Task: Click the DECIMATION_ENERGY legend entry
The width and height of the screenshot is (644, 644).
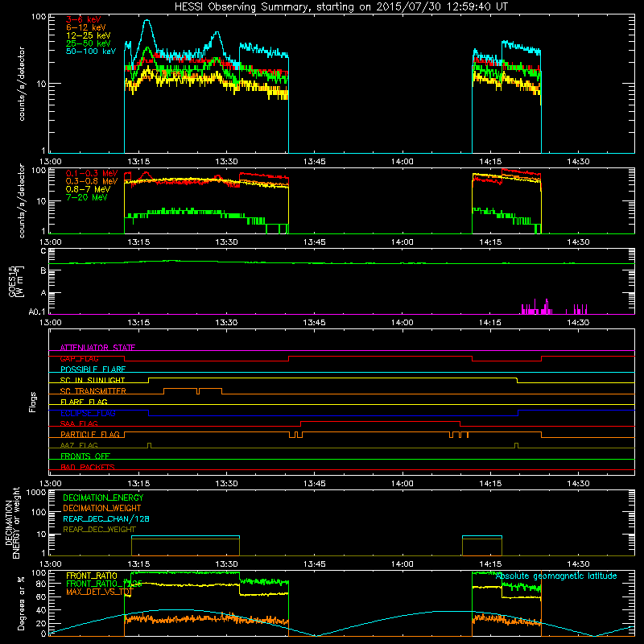Action: (x=103, y=497)
